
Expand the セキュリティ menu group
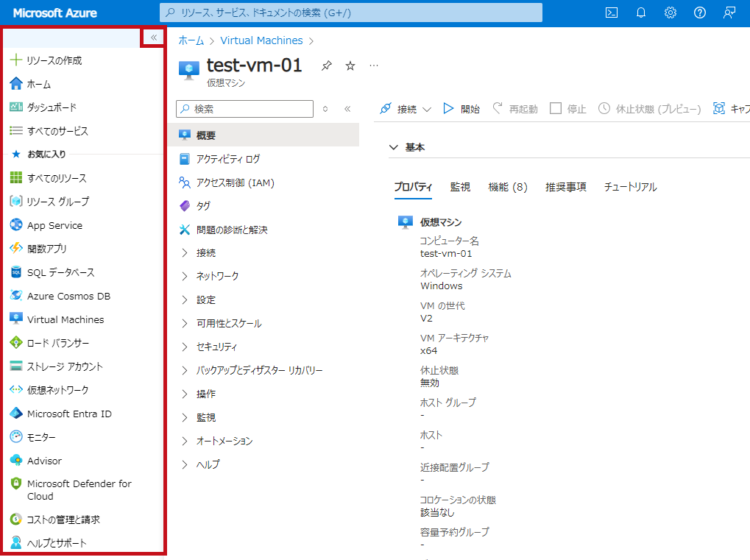pyautogui.click(x=185, y=347)
